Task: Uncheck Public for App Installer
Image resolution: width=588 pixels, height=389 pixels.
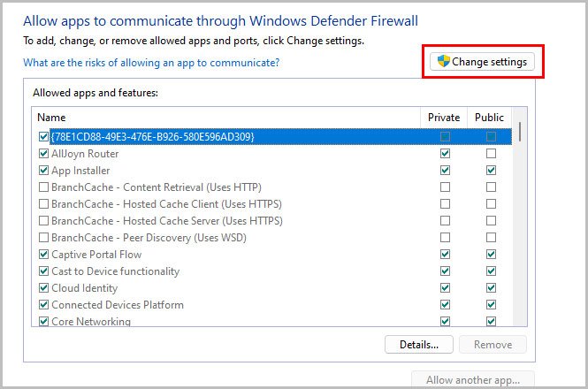Action: pyautogui.click(x=491, y=171)
